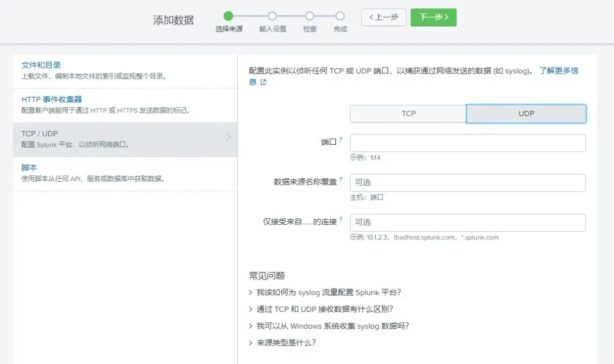Expand 我该如何为 syslog 流量配置 Splunk 平台 question
Screen dimensions: 614x364
(x=325, y=292)
